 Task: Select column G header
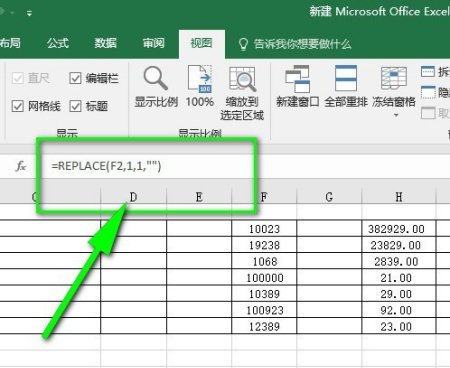coord(329,197)
